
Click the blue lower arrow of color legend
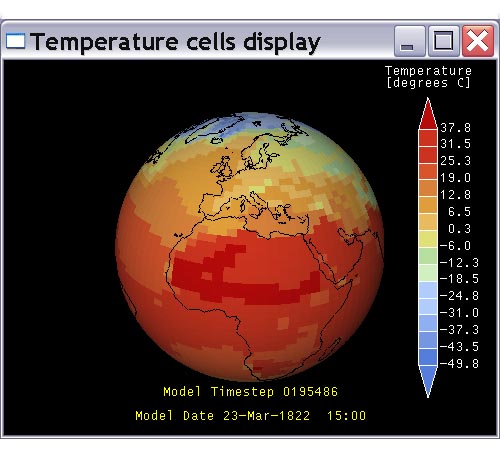point(428,382)
